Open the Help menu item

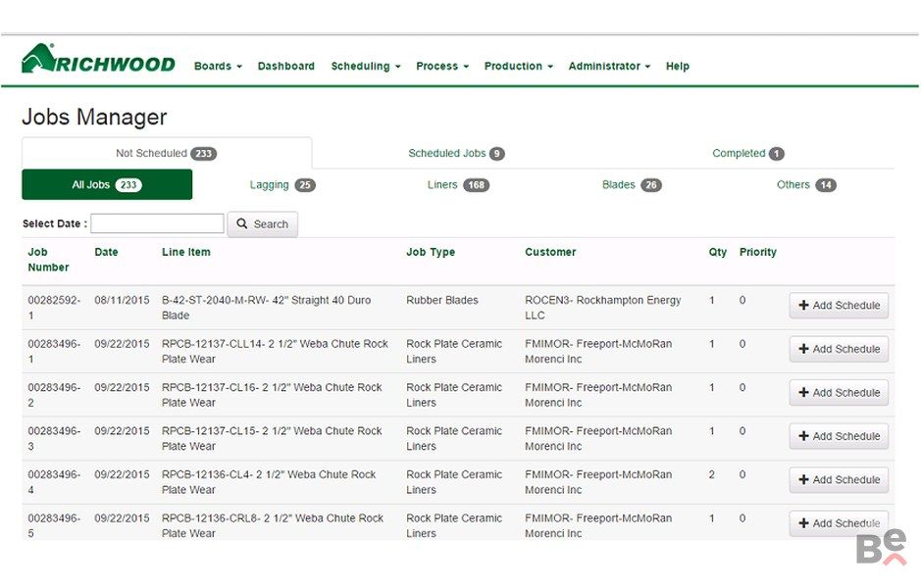click(x=678, y=67)
